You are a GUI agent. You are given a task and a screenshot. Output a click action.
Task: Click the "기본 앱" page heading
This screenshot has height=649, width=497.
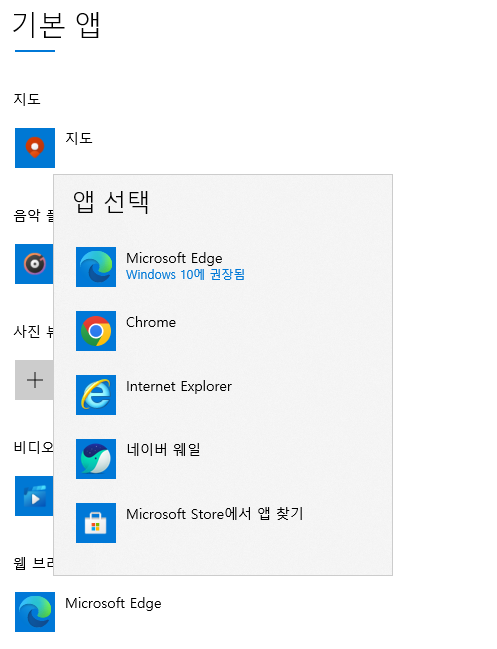click(x=57, y=24)
